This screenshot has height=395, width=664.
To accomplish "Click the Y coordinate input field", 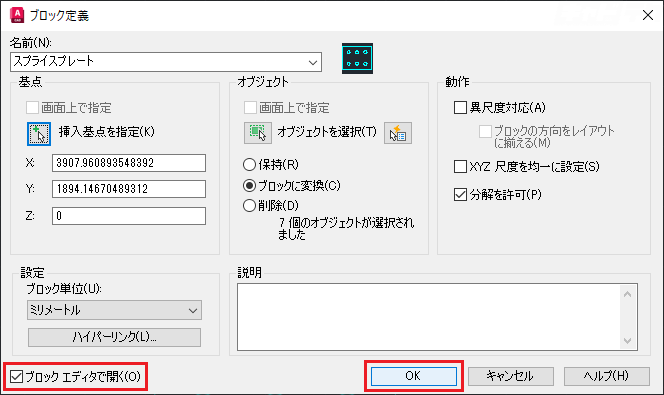I will pos(129,189).
